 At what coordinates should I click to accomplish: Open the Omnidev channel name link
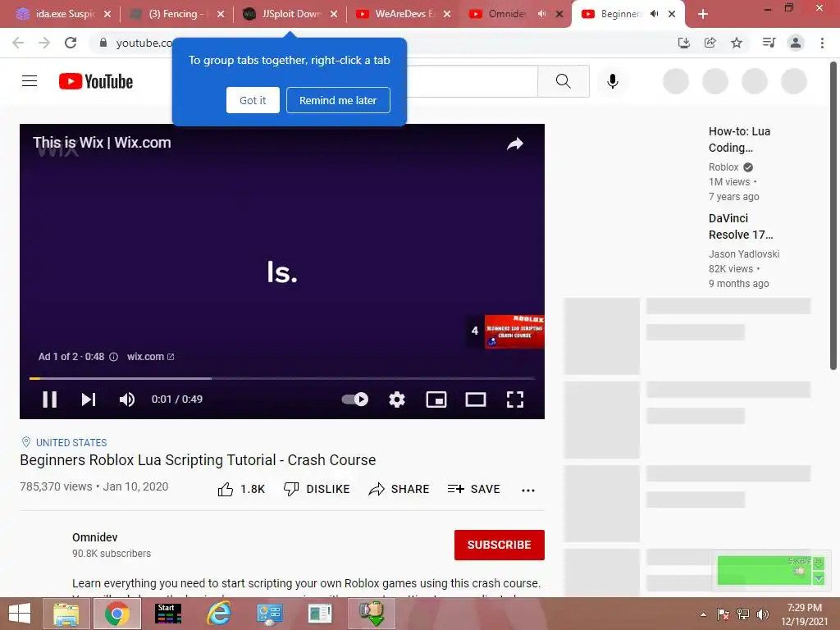95,537
